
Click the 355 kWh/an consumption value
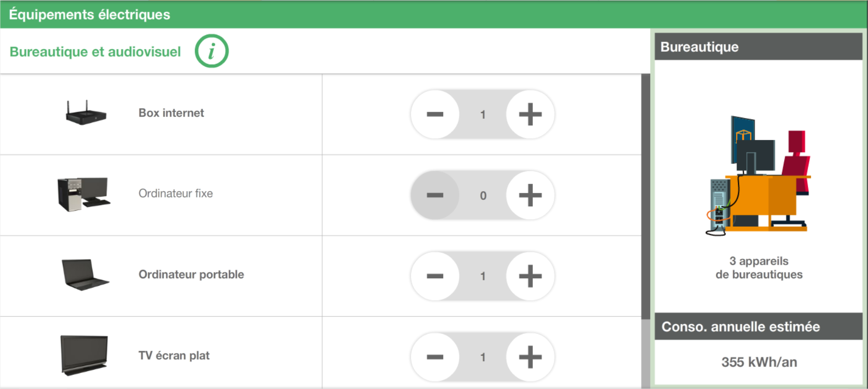point(759,362)
